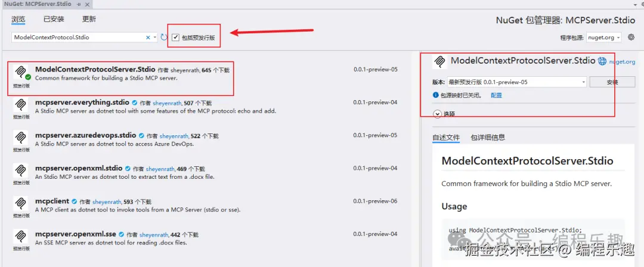Select the ModelContextProtocolServer.Stdio package name
The height and width of the screenshot is (267, 644).
coord(95,69)
